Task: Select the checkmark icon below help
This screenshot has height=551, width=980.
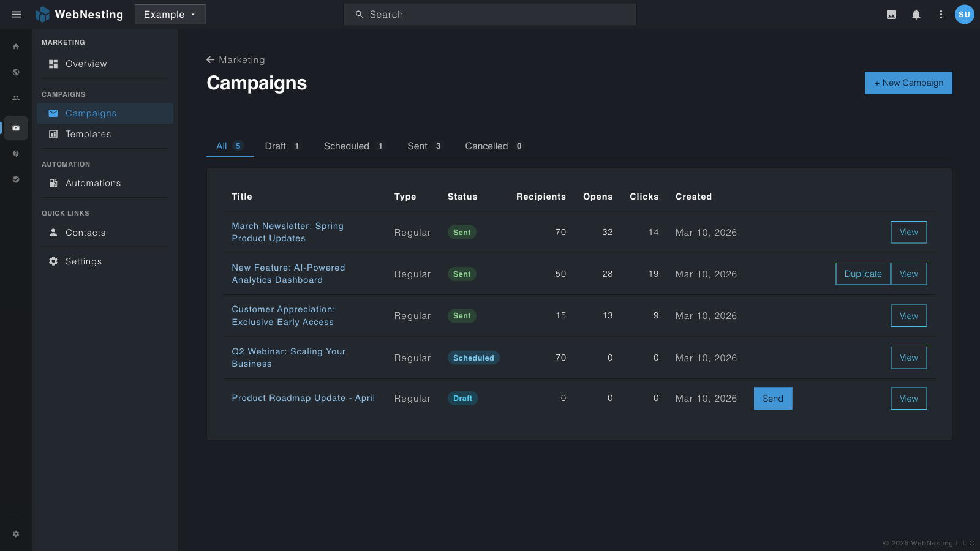Action: tap(16, 179)
